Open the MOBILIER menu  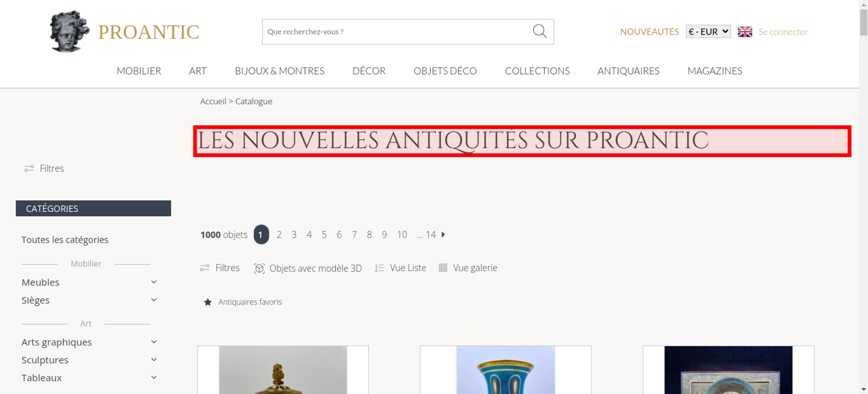(139, 71)
